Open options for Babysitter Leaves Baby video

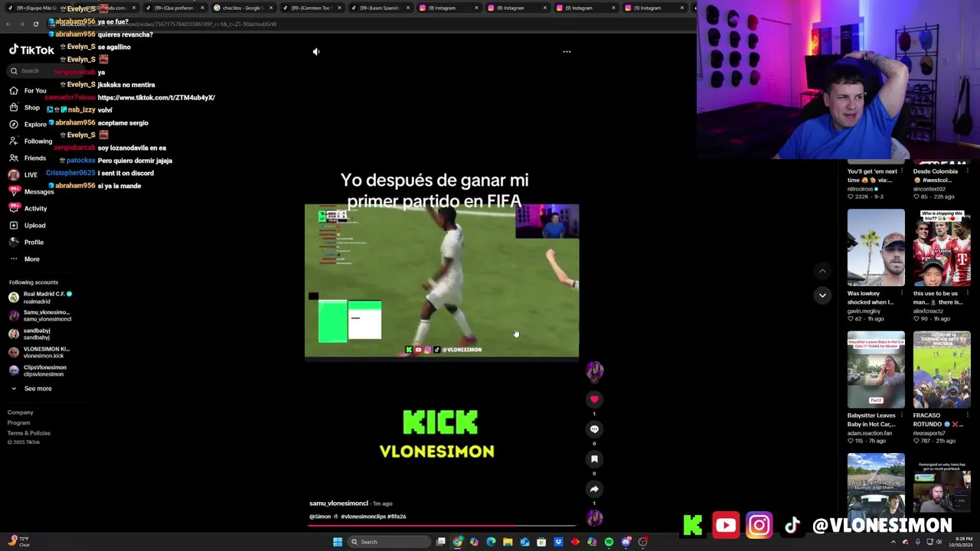point(901,416)
